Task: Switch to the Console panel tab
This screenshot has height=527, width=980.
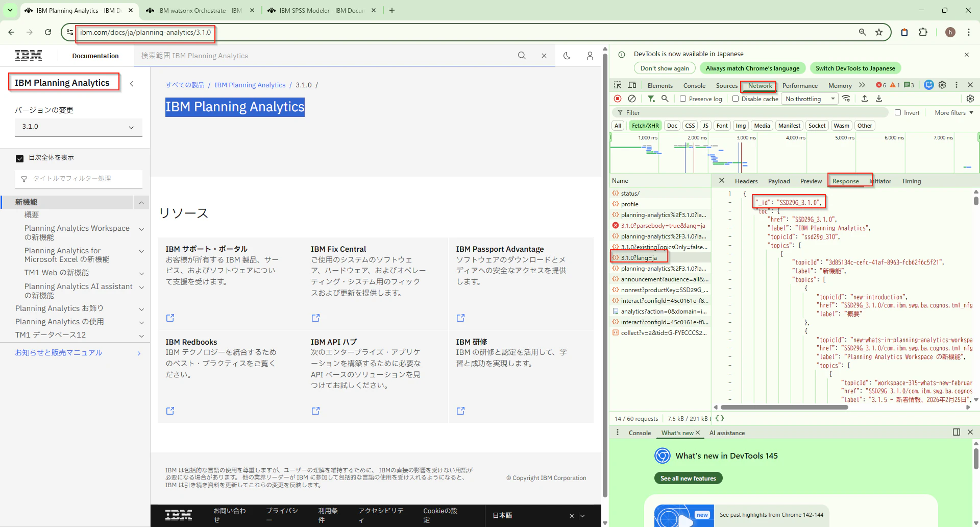Action: [x=694, y=86]
